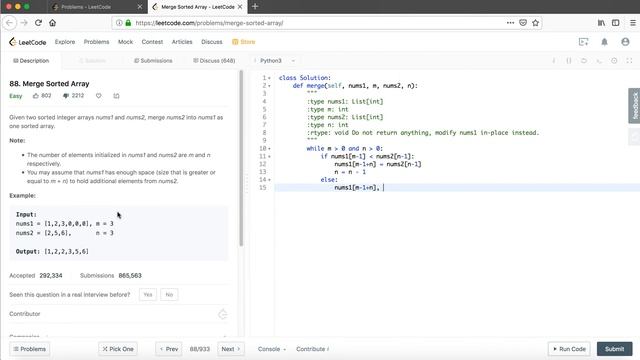Answer No to seen in interview
640x360 pixels.
pos(169,294)
